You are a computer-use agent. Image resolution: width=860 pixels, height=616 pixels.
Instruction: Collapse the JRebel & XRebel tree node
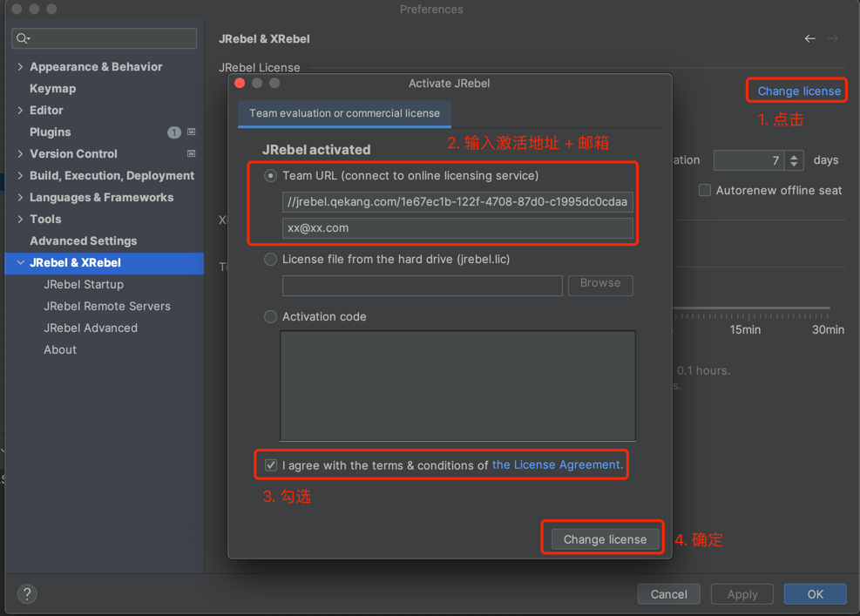pos(20,263)
